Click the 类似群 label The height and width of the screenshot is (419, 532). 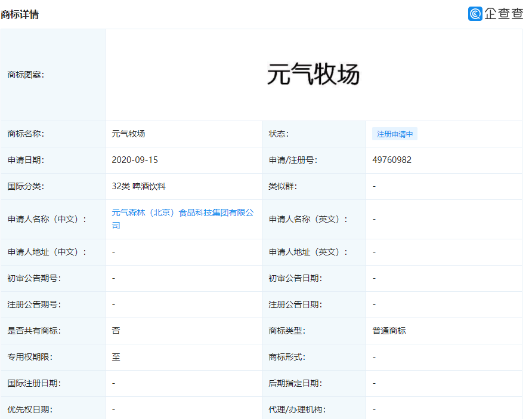click(283, 186)
